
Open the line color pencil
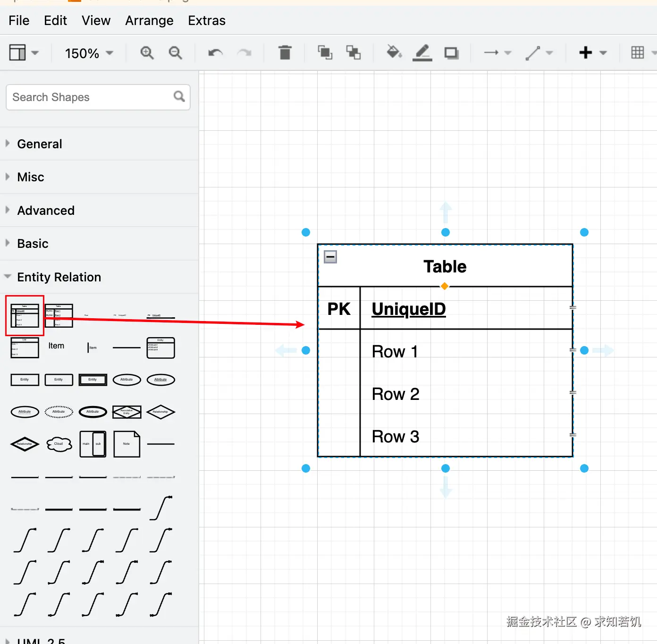[422, 52]
